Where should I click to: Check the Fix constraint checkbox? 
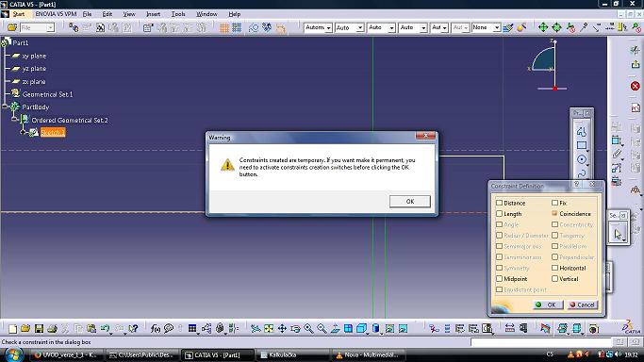point(554,203)
